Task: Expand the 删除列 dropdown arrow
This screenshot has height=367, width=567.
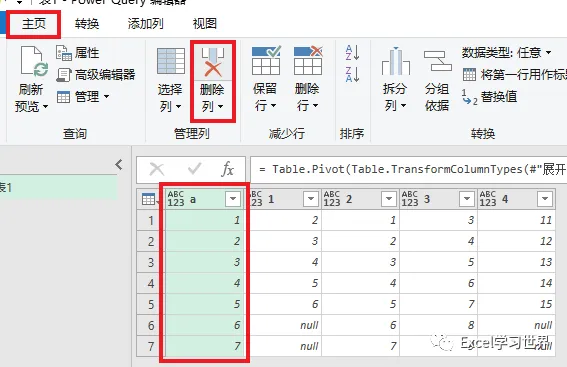Action: 221,106
